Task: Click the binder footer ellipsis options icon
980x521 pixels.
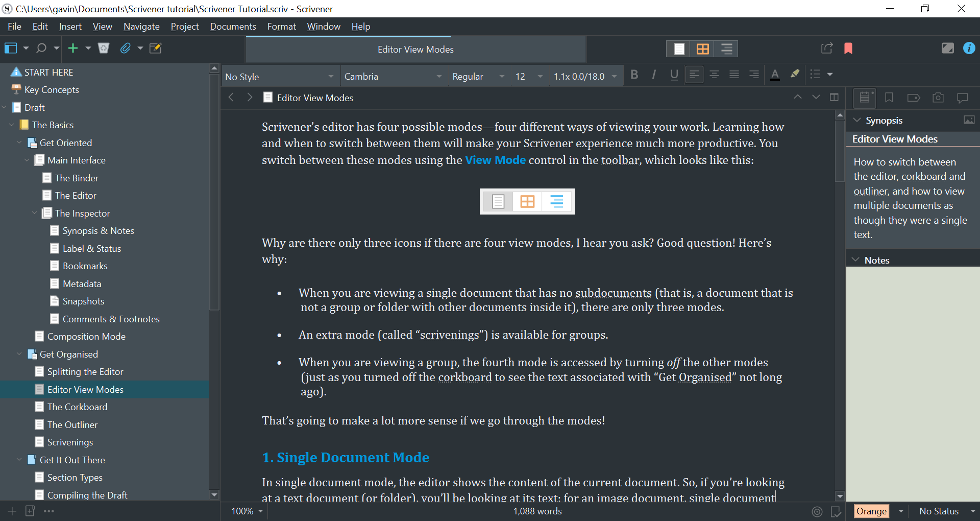Action: [49, 511]
